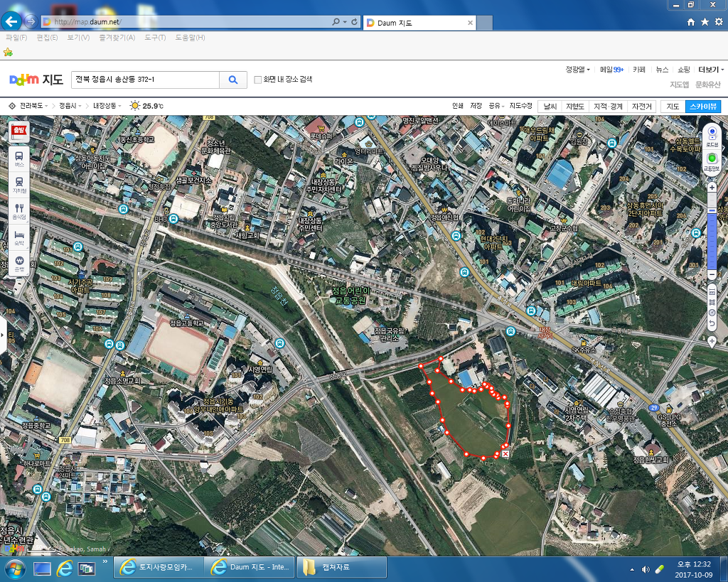Screen dimensions: 728x582
Task: Click the undo arrow in map tools
Action: pos(712,323)
